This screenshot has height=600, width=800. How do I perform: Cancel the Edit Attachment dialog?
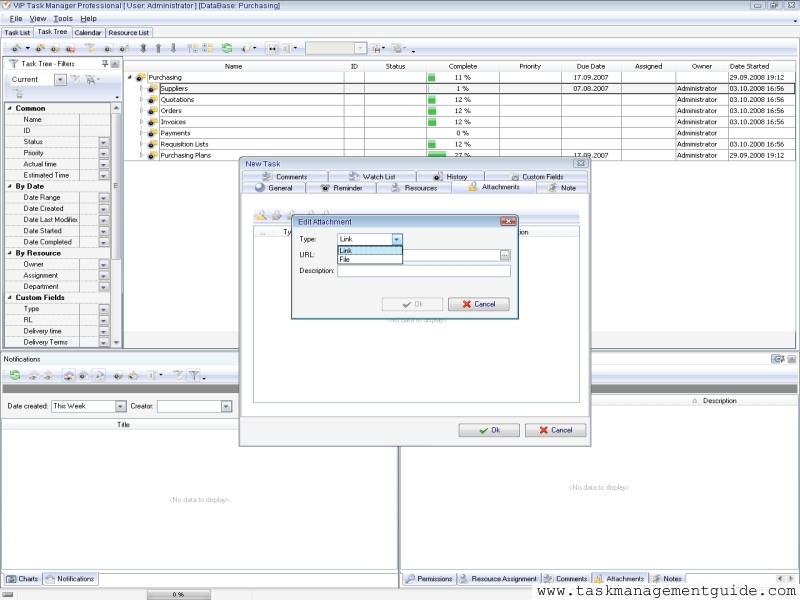click(479, 304)
